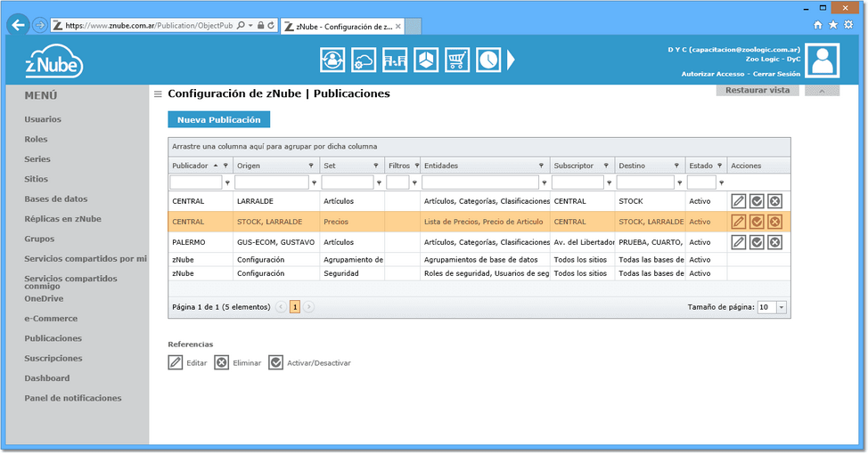Open the 3D box toolbar icon

pyautogui.click(x=426, y=60)
